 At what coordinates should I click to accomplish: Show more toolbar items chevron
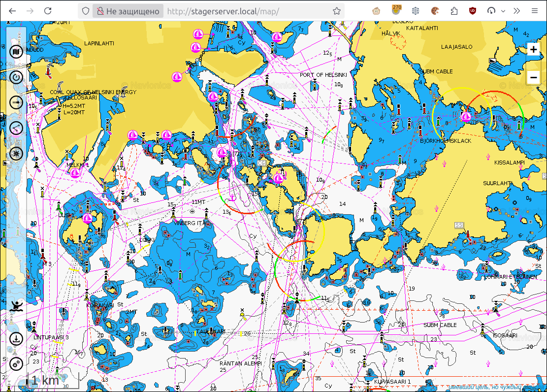click(x=516, y=11)
